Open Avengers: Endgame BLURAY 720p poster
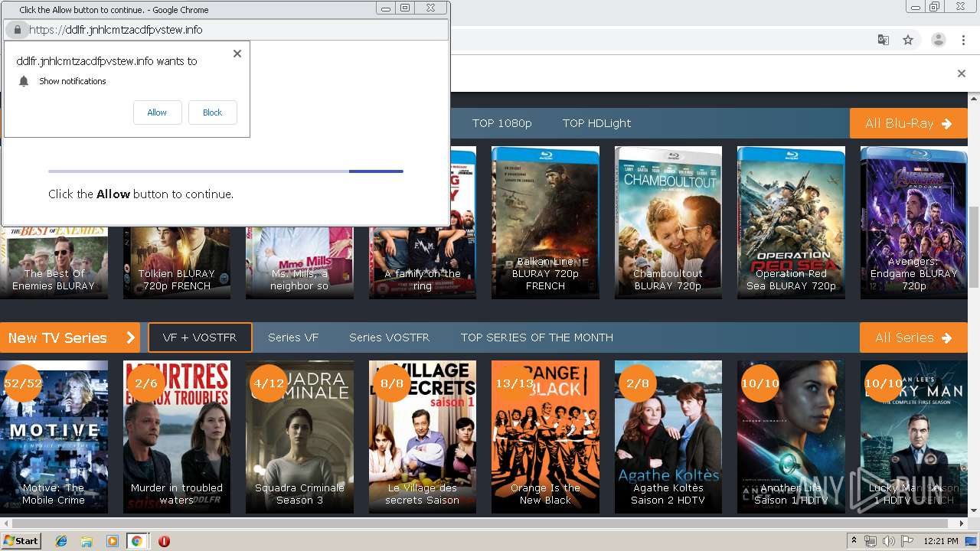The width and height of the screenshot is (980, 551). (914, 222)
